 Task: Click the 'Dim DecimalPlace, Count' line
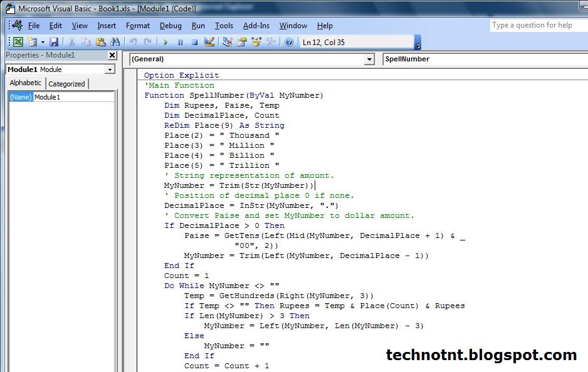coord(222,115)
